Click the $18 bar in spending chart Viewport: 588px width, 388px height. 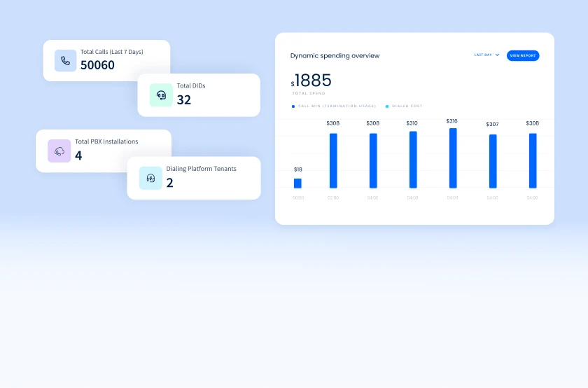tap(297, 183)
